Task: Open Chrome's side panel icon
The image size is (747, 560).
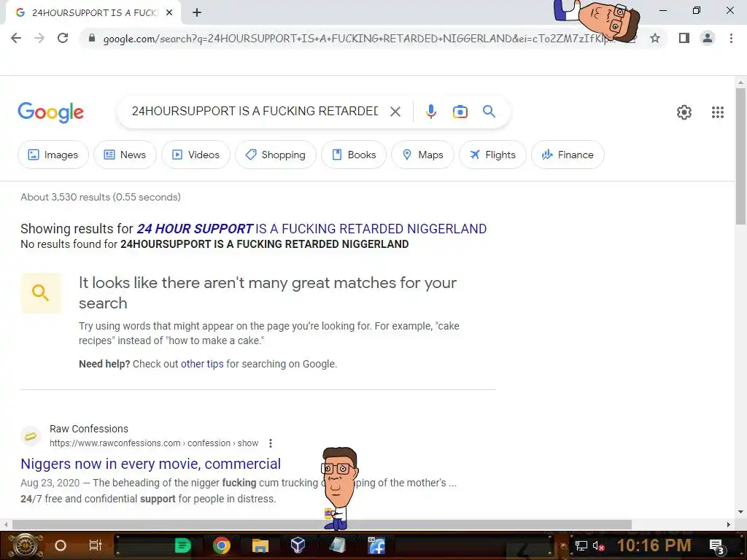Action: pos(684,38)
